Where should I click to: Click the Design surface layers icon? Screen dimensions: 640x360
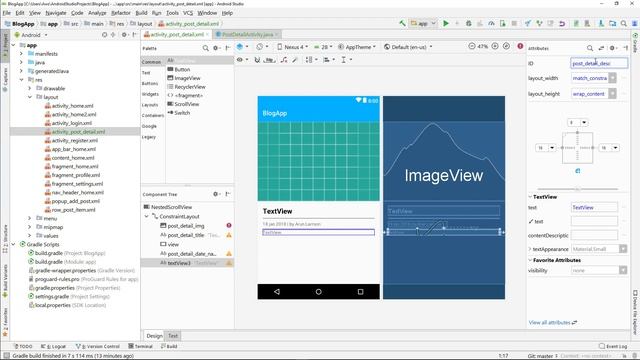pyautogui.click(x=240, y=47)
